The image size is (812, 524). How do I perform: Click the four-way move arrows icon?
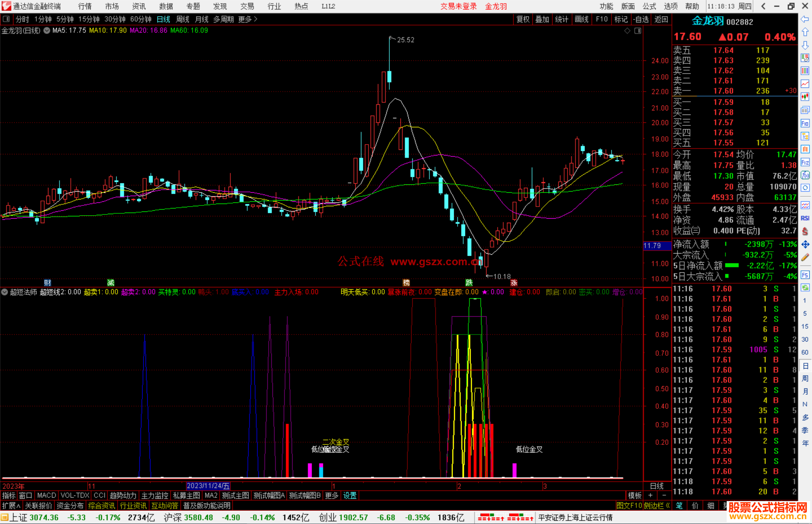(805, 245)
